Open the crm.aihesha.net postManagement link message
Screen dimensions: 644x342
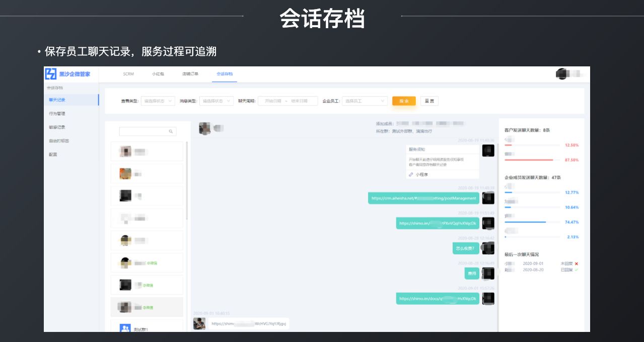tap(423, 198)
